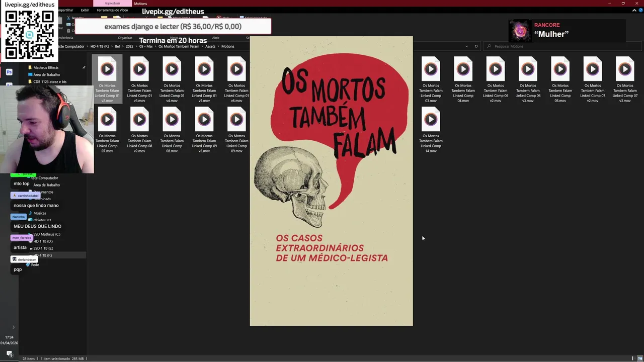Screen dimensions: 644x362
Task: Go to Este Computador in breadcrumb
Action: [x=71, y=46]
